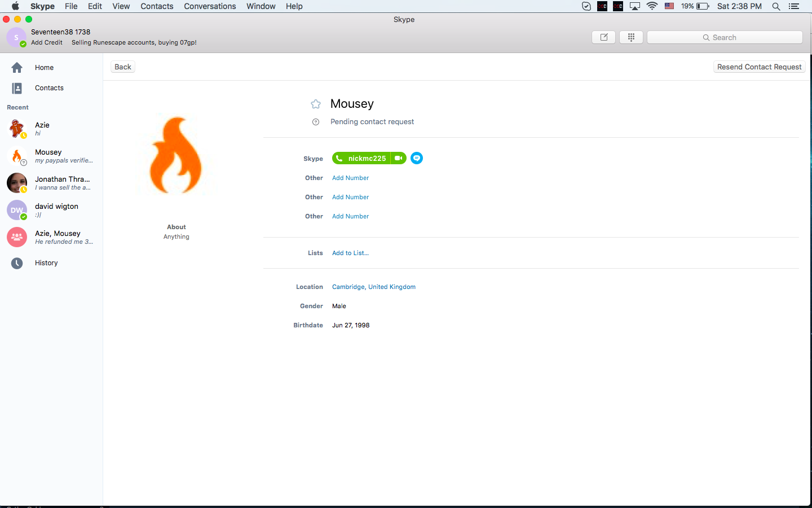Open the Help menu
Image resolution: width=812 pixels, height=508 pixels.
click(x=294, y=6)
